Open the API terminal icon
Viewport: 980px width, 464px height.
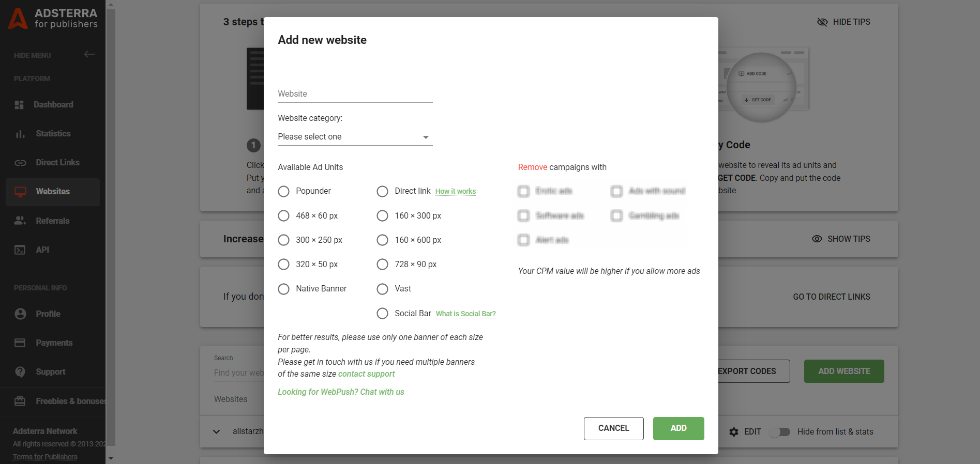20,250
